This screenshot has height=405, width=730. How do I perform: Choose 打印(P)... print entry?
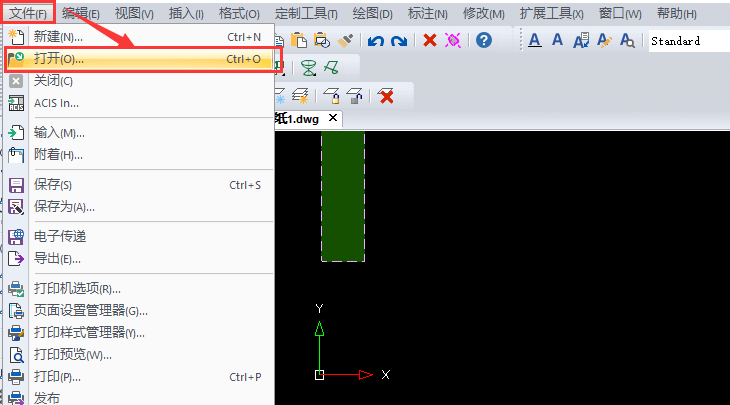click(139, 377)
